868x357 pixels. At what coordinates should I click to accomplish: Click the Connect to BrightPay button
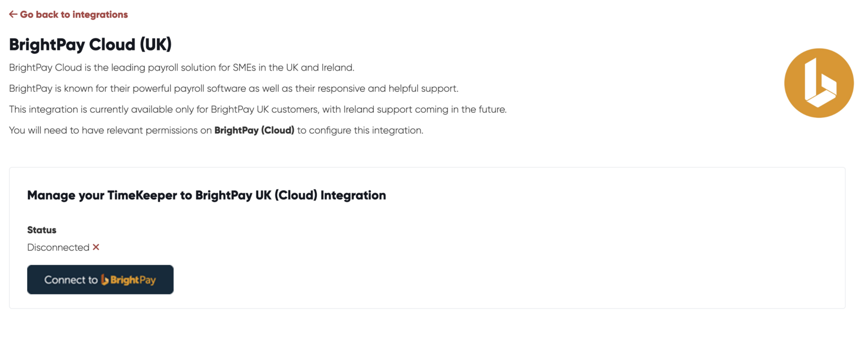[100, 279]
